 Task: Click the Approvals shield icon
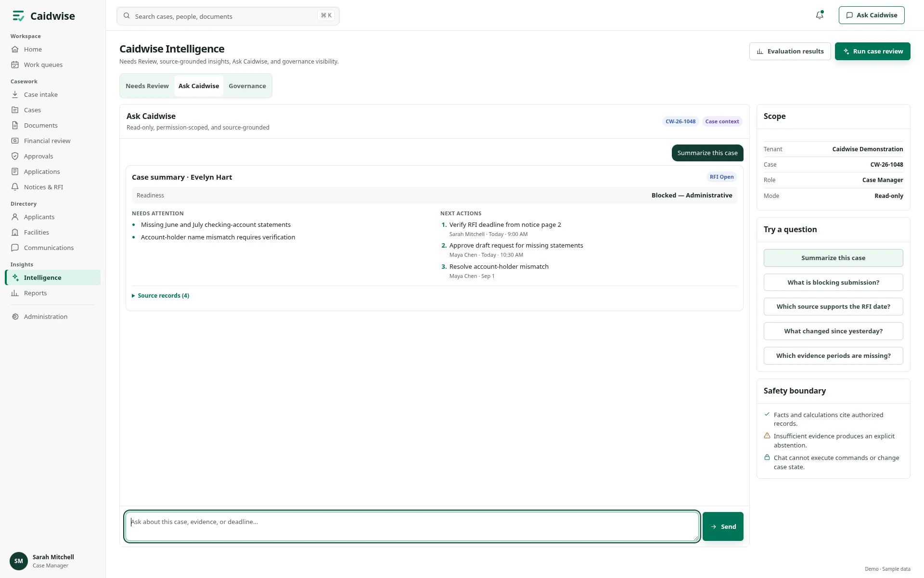[x=15, y=156]
